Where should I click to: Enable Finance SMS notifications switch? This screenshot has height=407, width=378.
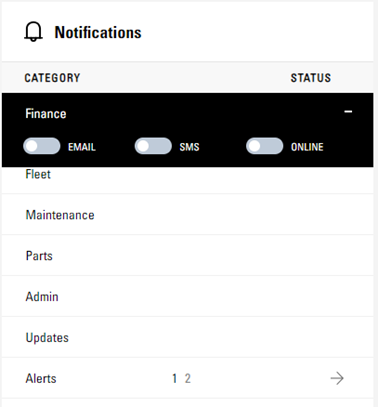(x=153, y=146)
